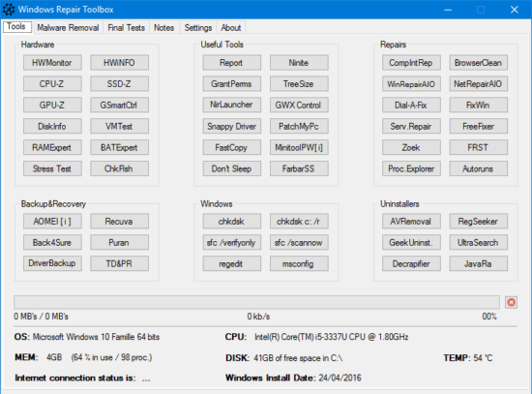The width and height of the screenshot is (532, 394).
Task: Select the About tab
Action: tap(231, 27)
